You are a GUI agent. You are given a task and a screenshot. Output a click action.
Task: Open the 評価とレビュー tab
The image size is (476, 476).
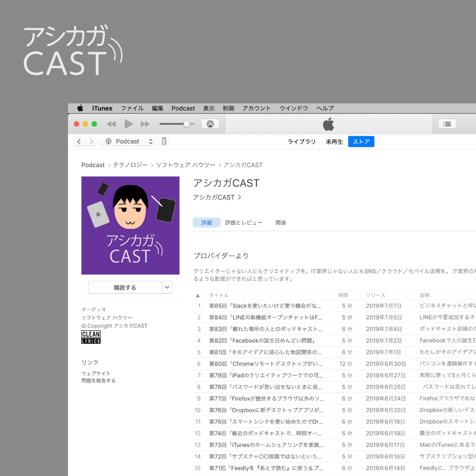[244, 223]
